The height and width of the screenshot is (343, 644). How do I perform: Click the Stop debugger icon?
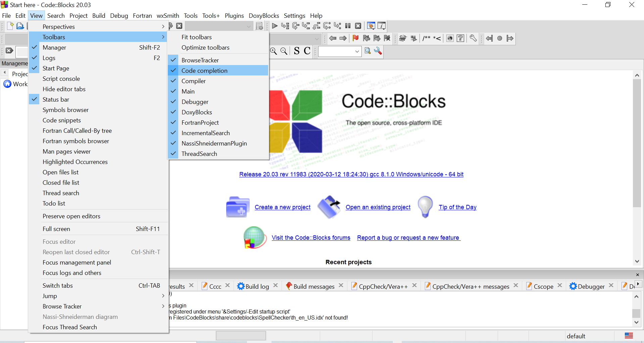tap(358, 26)
